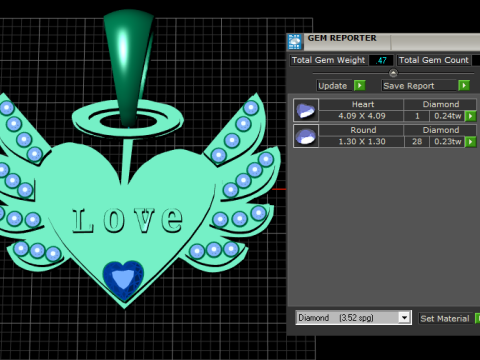Click the '1.30 X 1.30' size cell
Image resolution: width=480 pixels, height=360 pixels.
tap(361, 142)
